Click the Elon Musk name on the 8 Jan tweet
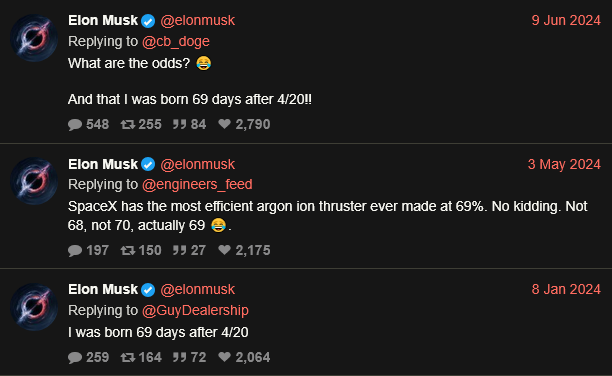Image resolution: width=612 pixels, height=376 pixels. 103,289
